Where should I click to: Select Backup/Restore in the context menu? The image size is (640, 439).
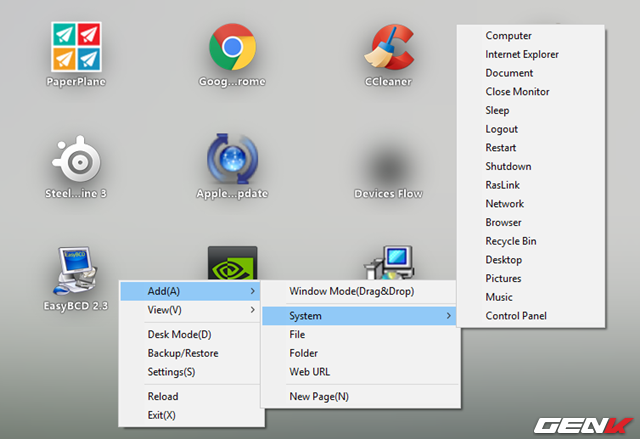[x=182, y=353]
